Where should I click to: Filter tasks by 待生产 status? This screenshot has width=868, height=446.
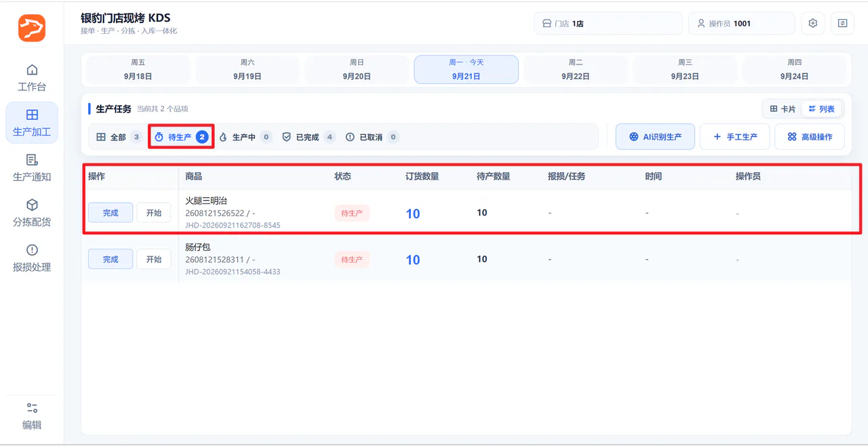point(181,137)
